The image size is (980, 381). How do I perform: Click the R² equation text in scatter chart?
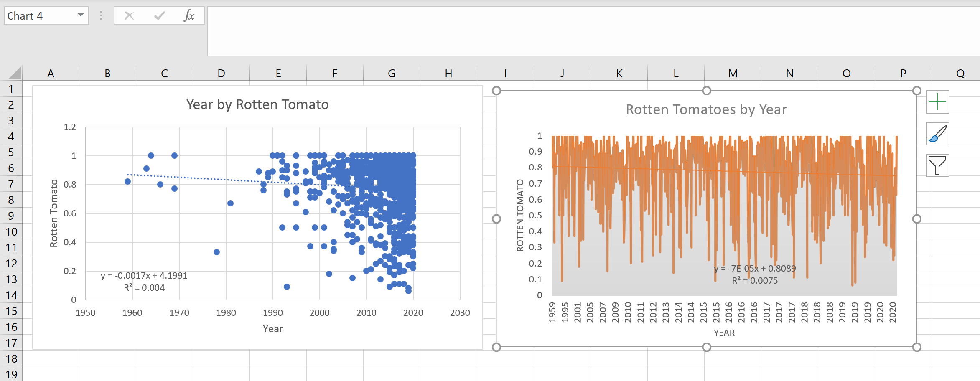click(144, 287)
